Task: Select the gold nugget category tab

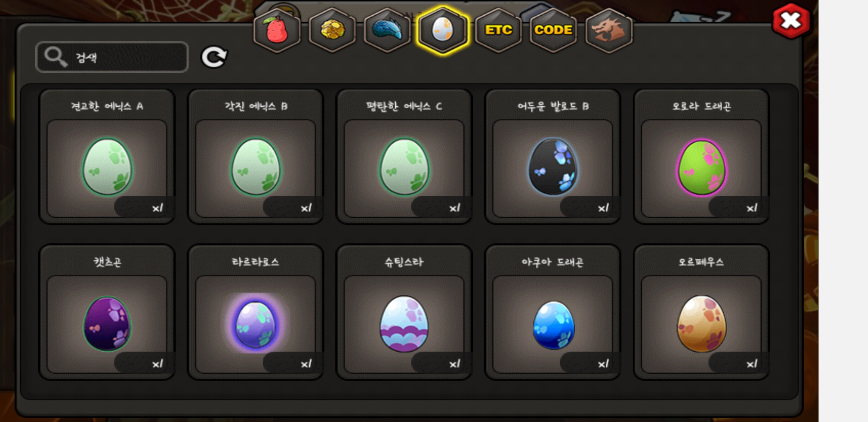Action: (332, 30)
